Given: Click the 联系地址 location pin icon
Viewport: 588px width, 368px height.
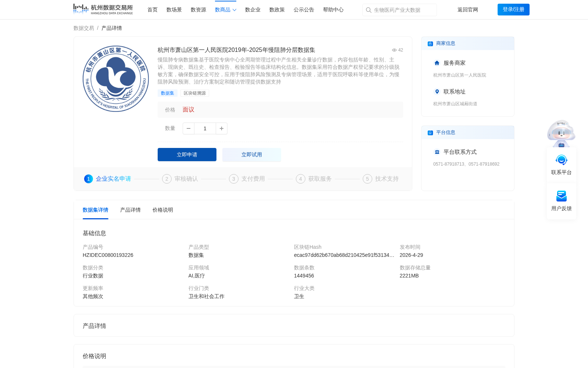Looking at the screenshot, I should tap(437, 92).
